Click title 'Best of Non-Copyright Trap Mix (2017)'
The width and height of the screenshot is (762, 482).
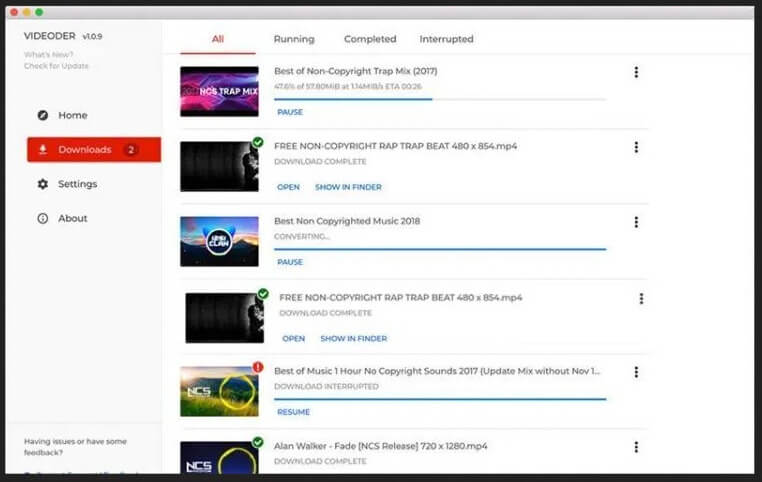coord(356,71)
